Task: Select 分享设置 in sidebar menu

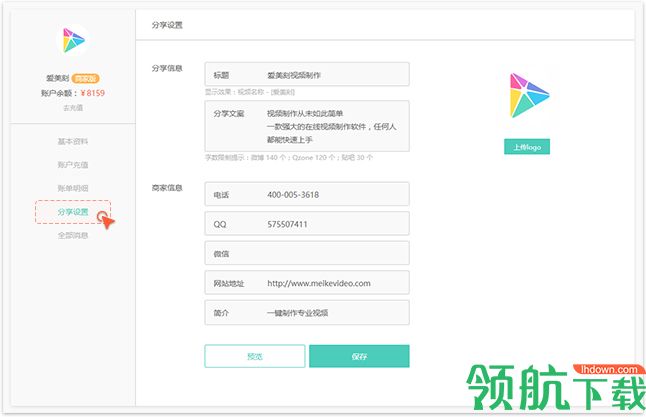Action: (73, 212)
